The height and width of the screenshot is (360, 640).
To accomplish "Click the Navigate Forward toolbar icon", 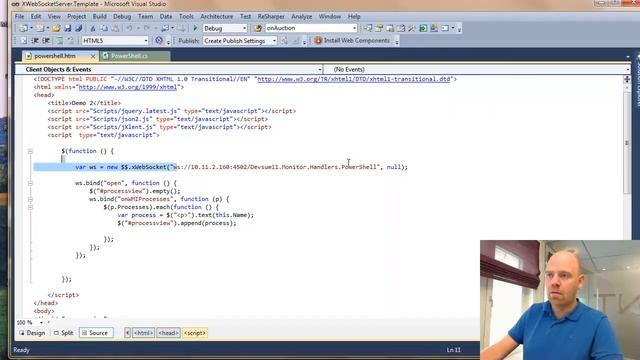I will coord(181,28).
